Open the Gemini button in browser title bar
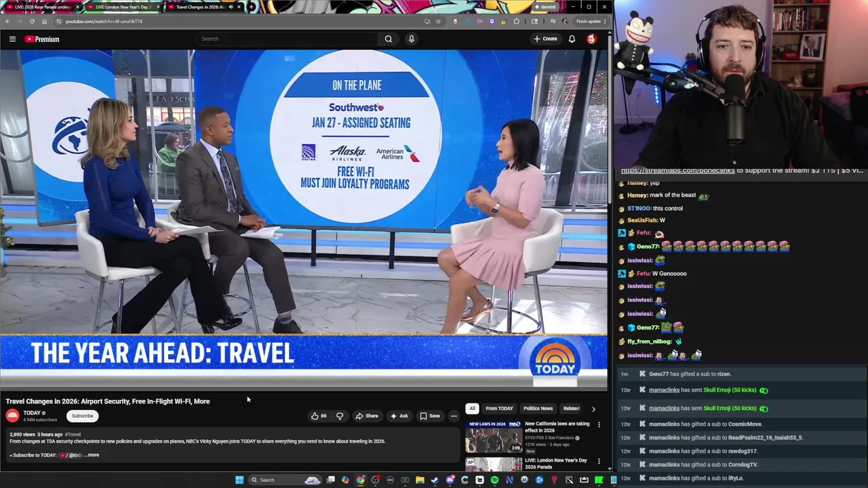Viewport: 868px width, 488px height. 545,7
